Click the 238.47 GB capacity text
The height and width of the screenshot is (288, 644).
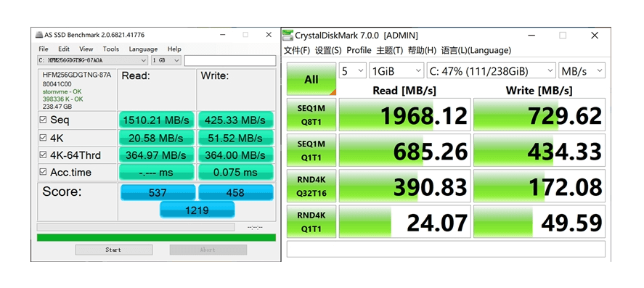(x=57, y=106)
